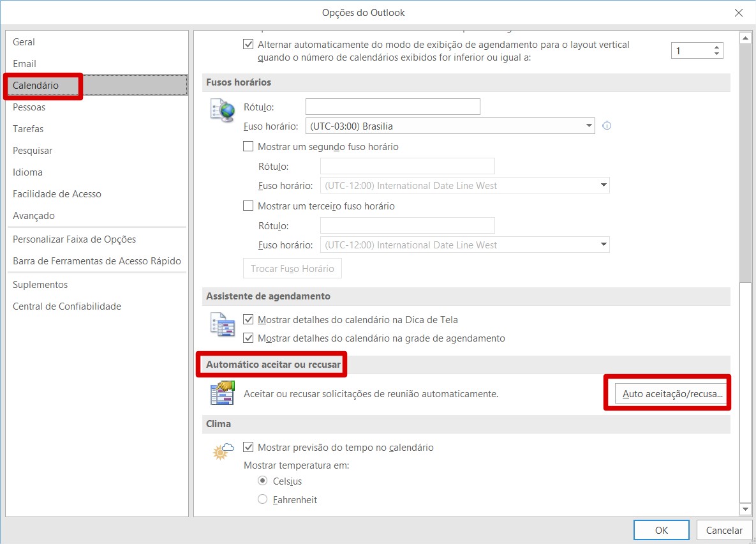Open Facilidade de Acesso settings
Viewport: 756px width, 544px height.
pyautogui.click(x=96, y=194)
